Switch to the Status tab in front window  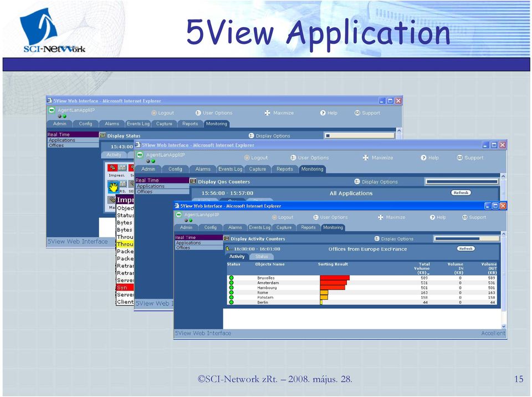coord(262,257)
